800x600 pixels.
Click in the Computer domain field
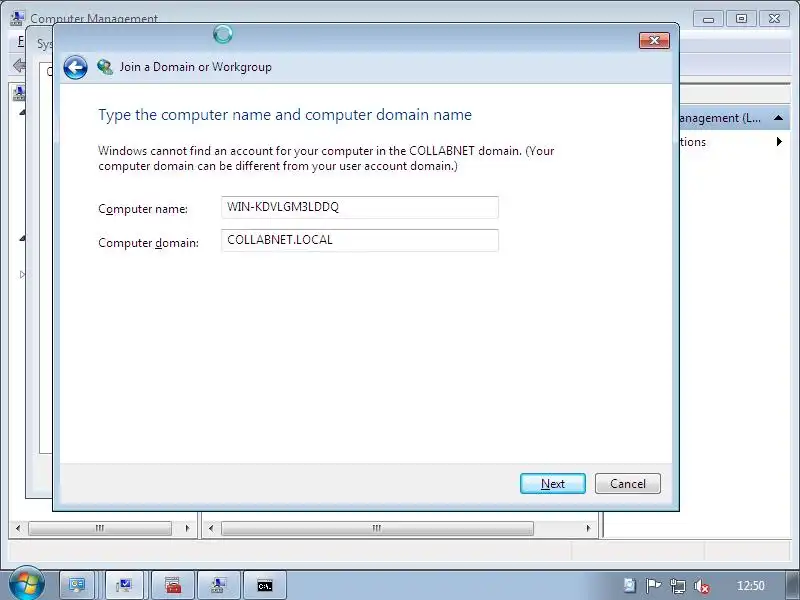(360, 240)
